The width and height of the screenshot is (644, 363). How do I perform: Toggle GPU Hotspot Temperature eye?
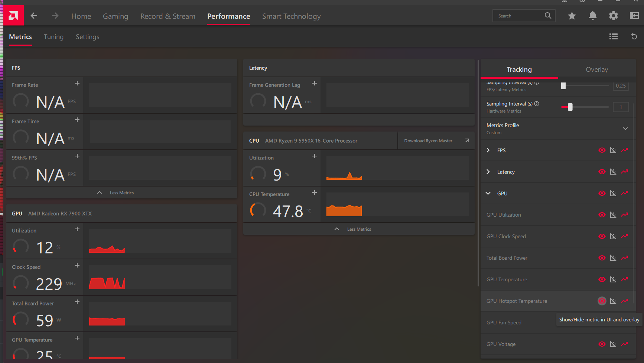tap(602, 301)
